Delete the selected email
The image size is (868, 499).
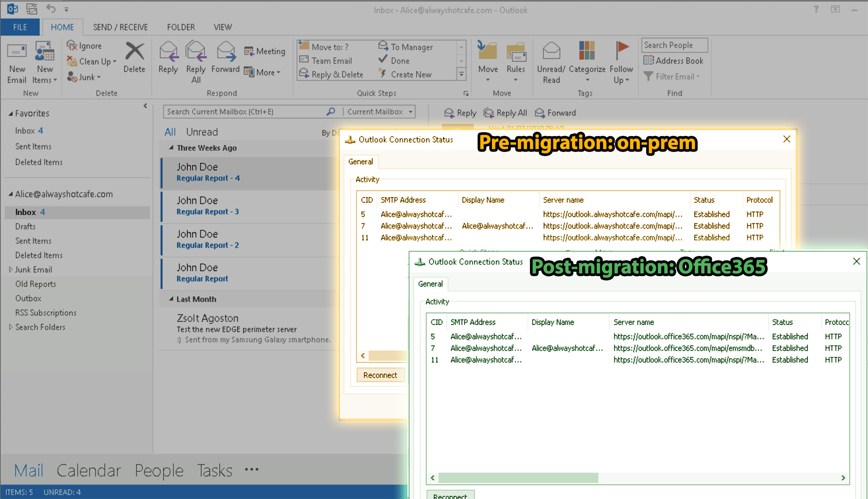134,59
